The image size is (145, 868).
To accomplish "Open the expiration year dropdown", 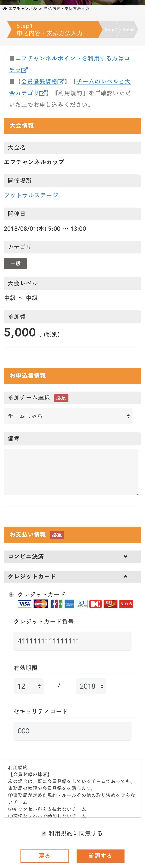I will click(91, 686).
